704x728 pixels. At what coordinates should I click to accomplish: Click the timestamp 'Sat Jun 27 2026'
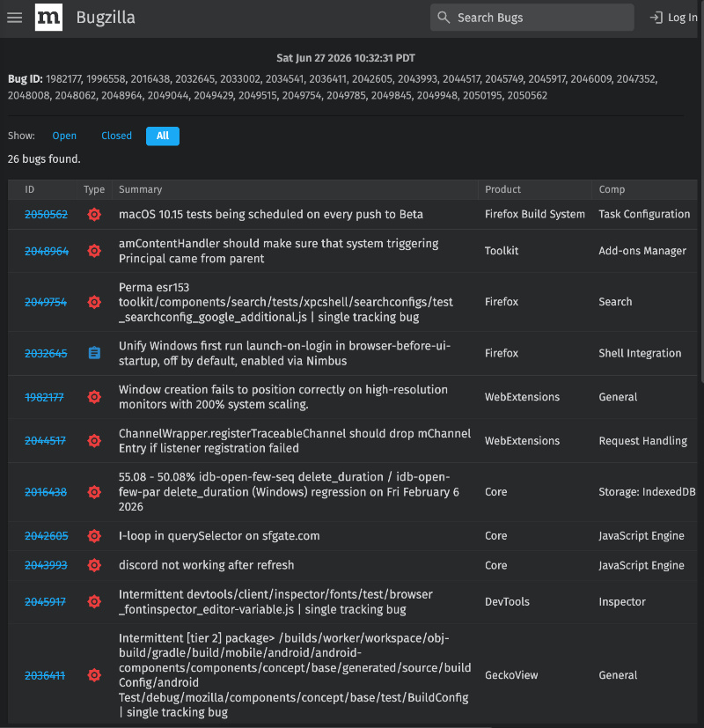click(346, 58)
